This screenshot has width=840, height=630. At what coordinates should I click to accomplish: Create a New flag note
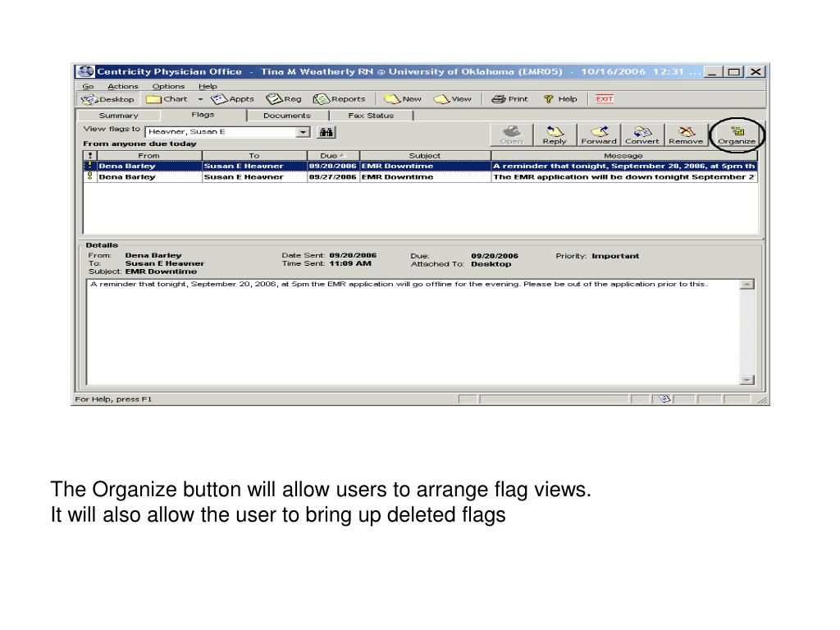[403, 99]
